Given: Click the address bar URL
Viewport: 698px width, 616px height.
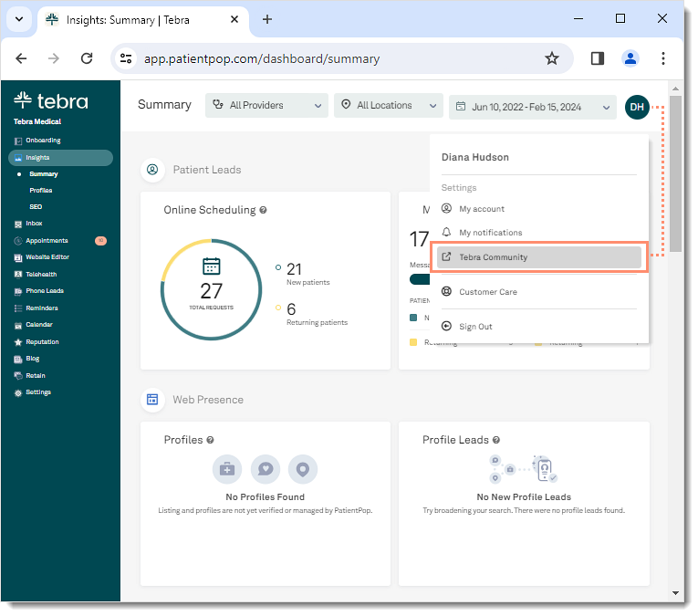Looking at the screenshot, I should point(262,59).
